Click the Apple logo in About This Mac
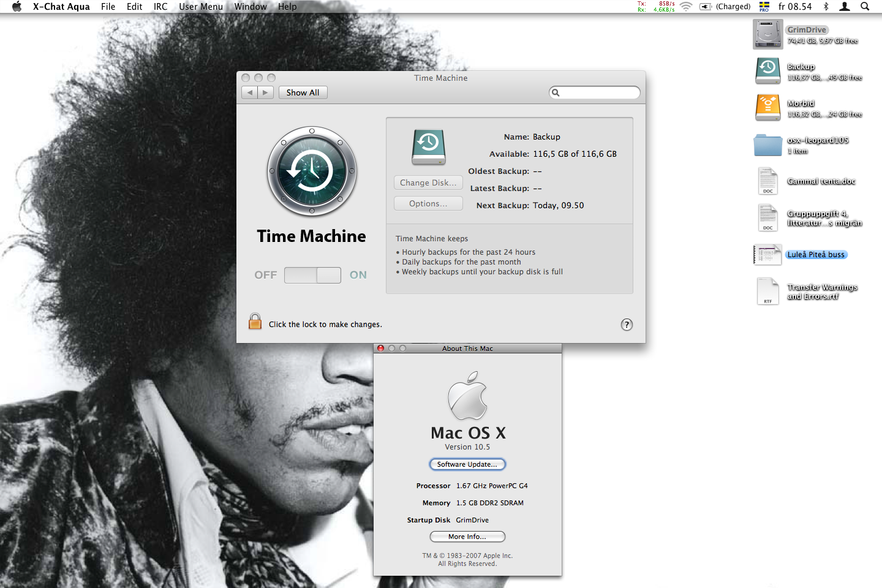 click(467, 396)
